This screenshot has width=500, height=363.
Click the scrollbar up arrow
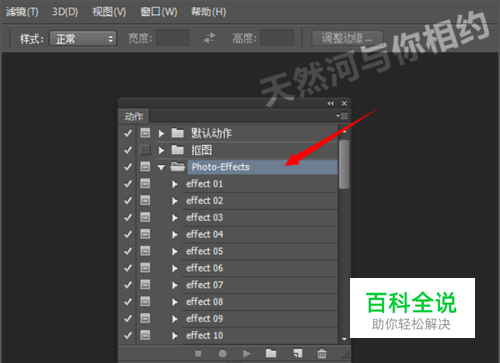(344, 132)
